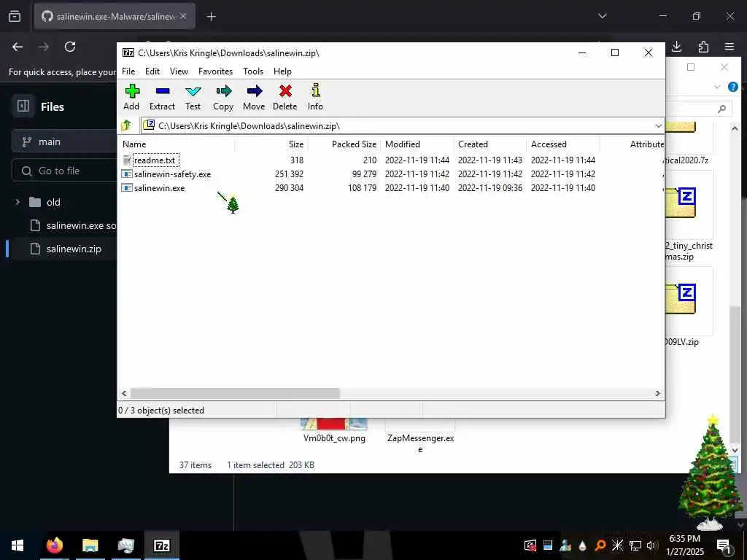
Task: Close the salinewin.exe-Malware browser tab
Action: tap(183, 16)
